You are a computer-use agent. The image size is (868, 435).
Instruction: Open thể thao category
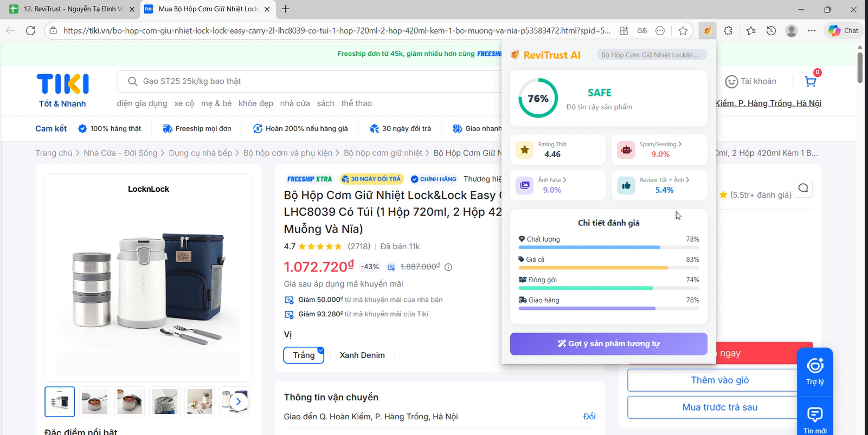point(357,103)
